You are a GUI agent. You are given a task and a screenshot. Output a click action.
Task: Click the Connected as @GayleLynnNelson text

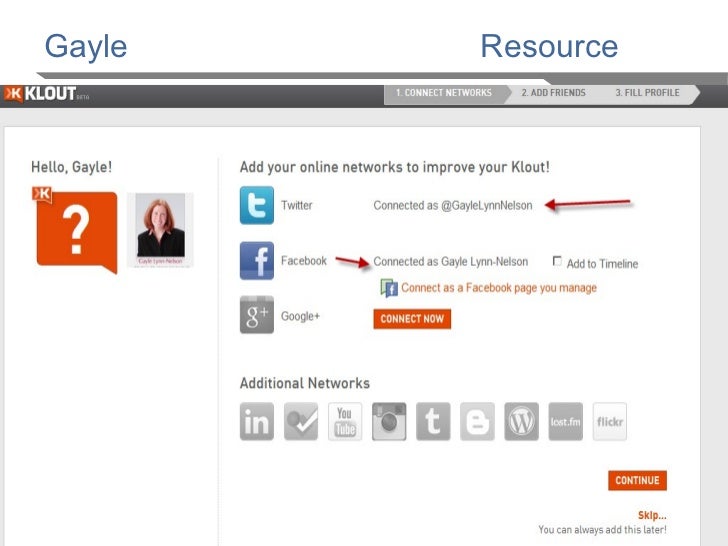click(x=453, y=205)
